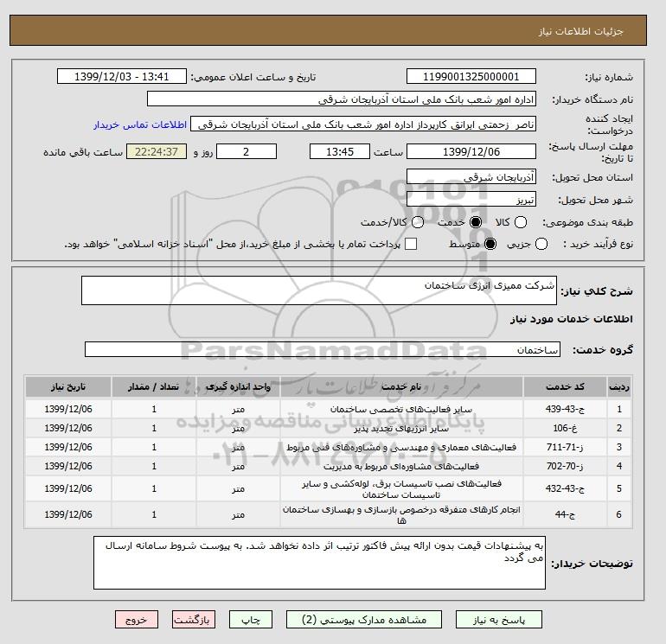Image resolution: width=666 pixels, height=644 pixels.
Task: Click service code ج-43-439
Action: pos(565,409)
